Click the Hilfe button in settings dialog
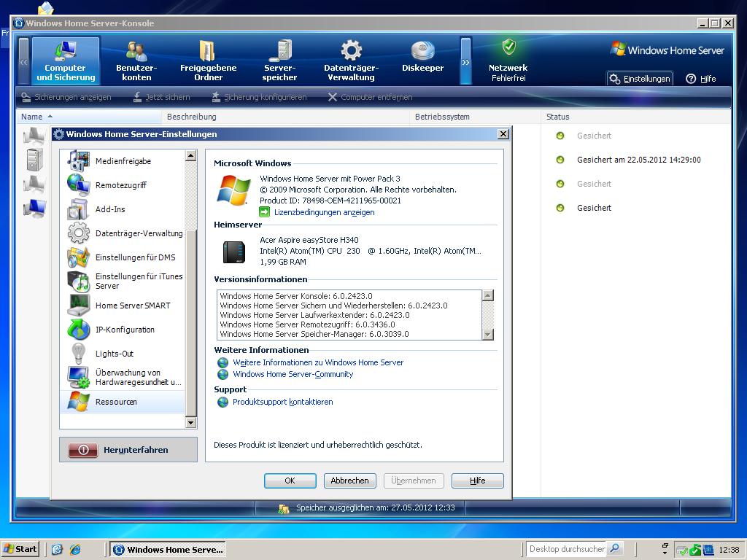Screen dimensions: 747x560 click(477, 481)
